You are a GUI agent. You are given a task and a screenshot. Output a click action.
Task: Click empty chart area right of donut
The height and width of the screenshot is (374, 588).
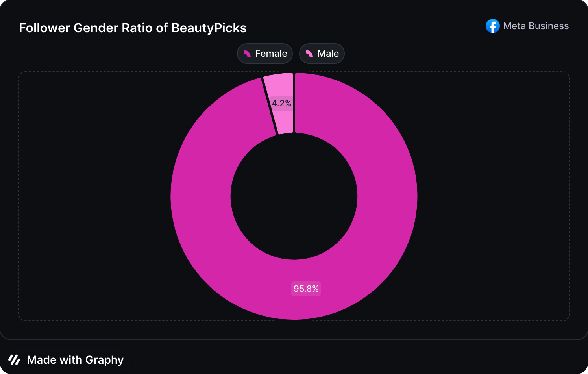492,196
